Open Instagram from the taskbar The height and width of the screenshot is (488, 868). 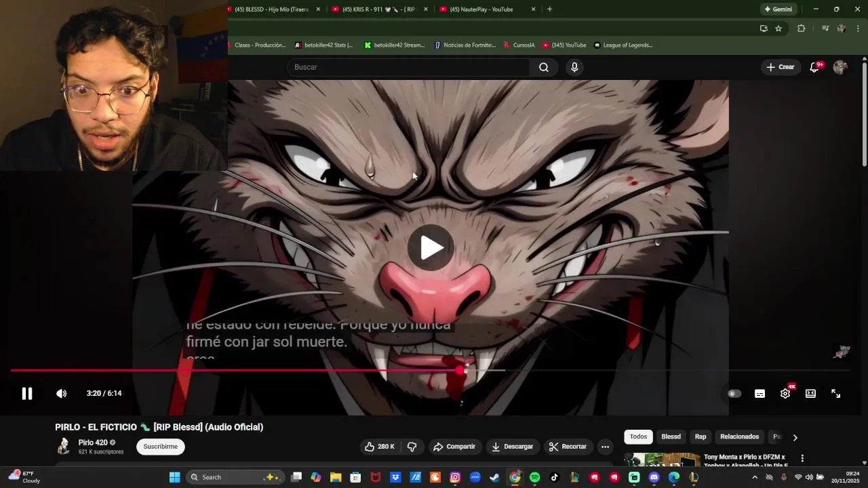point(455,477)
